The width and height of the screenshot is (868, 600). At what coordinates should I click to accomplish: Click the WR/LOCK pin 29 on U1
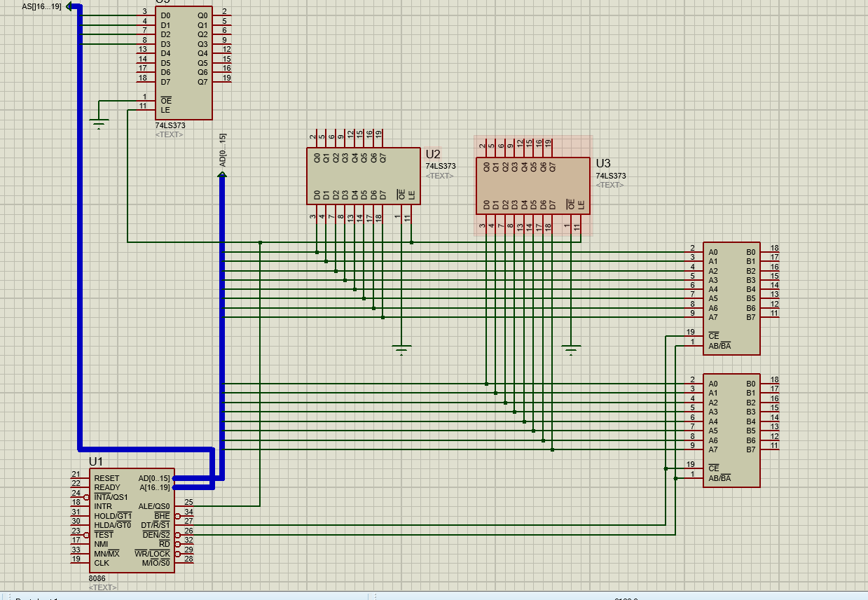[184, 553]
